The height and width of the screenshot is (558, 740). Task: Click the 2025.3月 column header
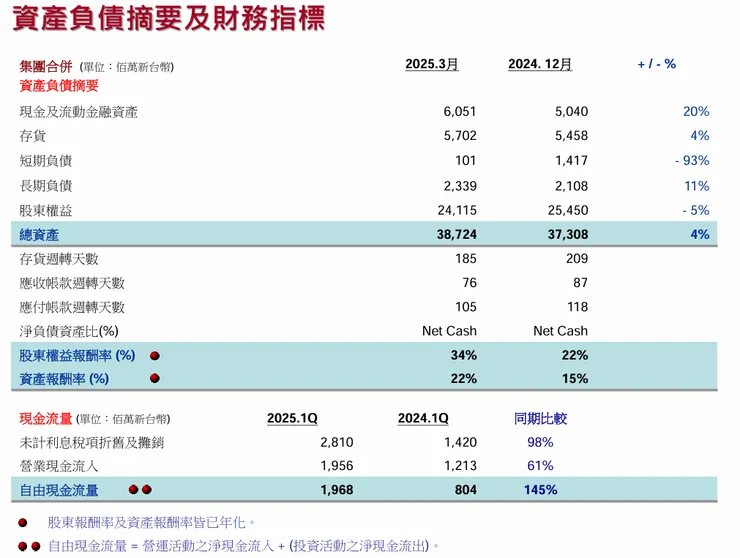pos(432,64)
